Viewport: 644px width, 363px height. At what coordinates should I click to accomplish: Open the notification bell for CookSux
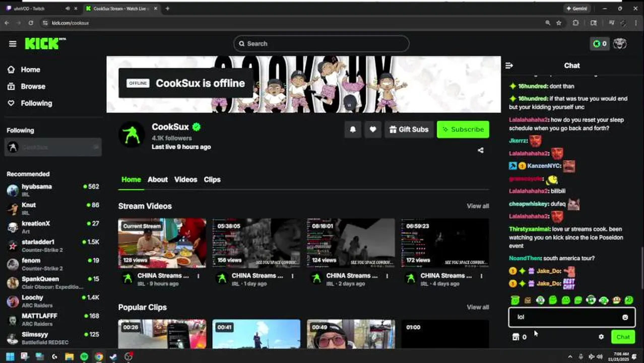click(353, 130)
